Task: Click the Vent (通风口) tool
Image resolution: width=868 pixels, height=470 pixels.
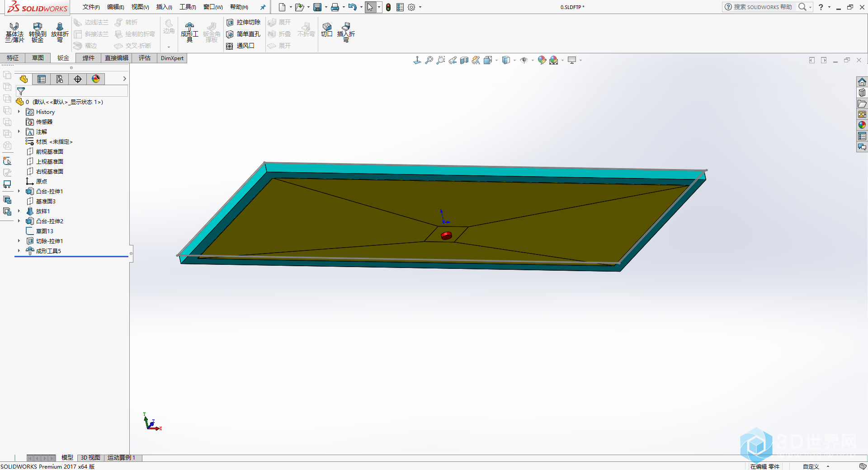Action: [x=241, y=46]
